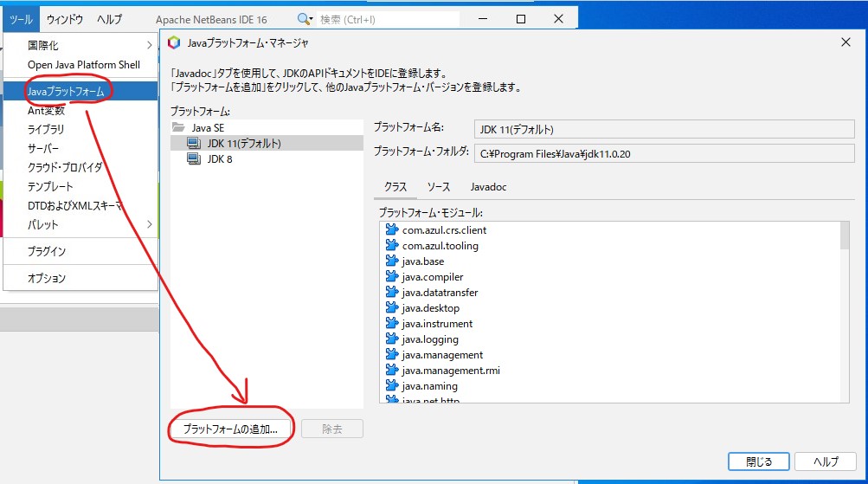Choose クラウド・プロバイダ entry

point(80,167)
